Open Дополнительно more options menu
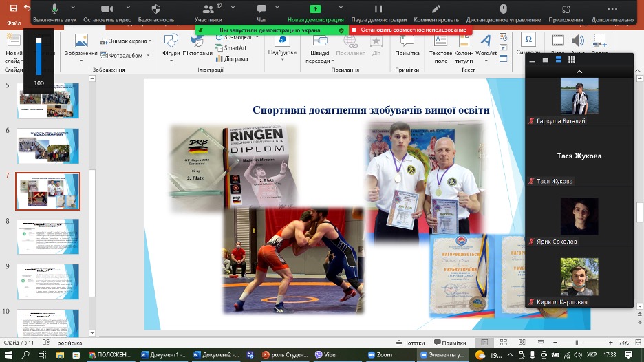The height and width of the screenshot is (362, 644). pyautogui.click(x=612, y=13)
